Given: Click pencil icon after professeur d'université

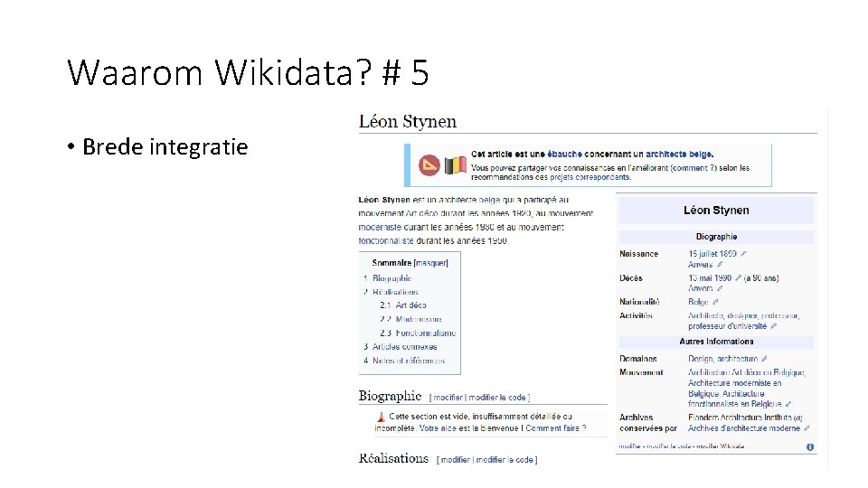Looking at the screenshot, I should [774, 326].
